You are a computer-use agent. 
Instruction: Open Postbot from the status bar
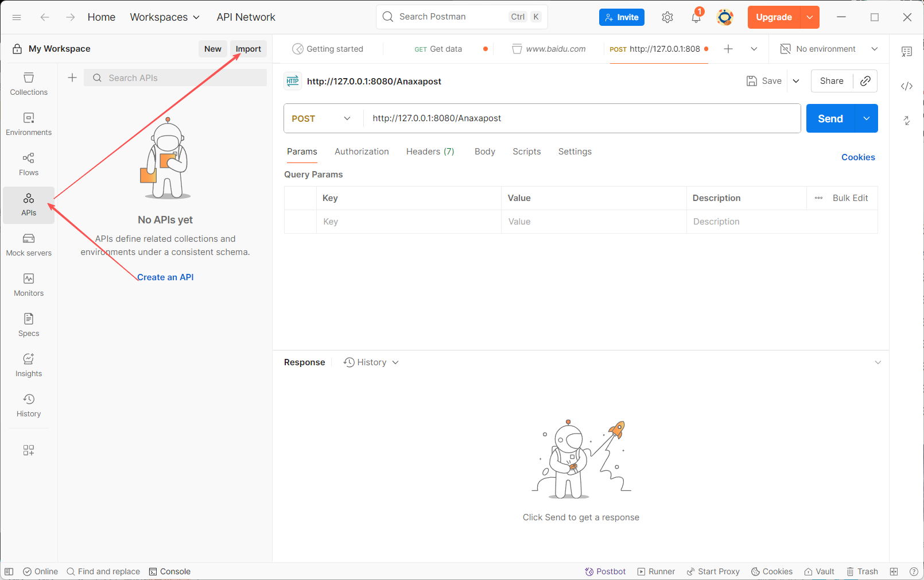(x=605, y=571)
